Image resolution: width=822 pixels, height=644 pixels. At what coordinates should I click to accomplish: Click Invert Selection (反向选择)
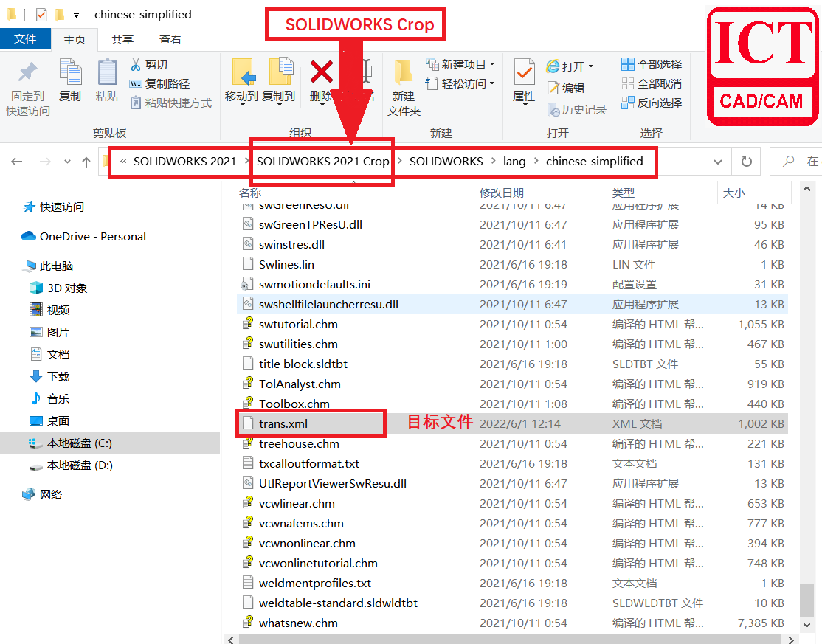[652, 103]
